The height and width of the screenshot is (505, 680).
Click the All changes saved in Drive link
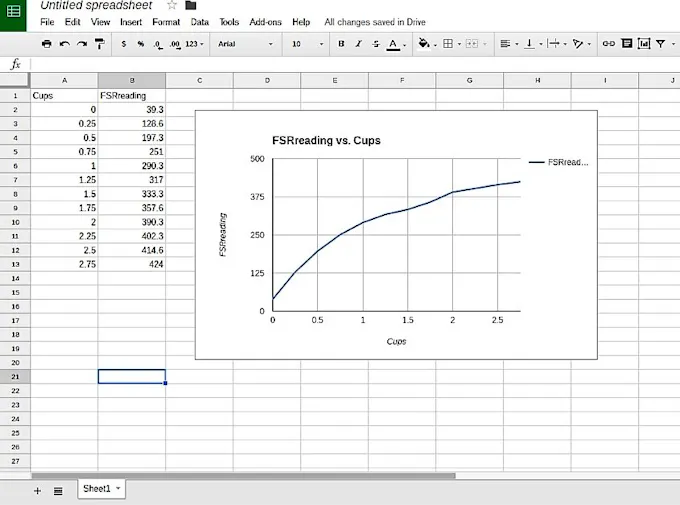pyautogui.click(x=375, y=22)
